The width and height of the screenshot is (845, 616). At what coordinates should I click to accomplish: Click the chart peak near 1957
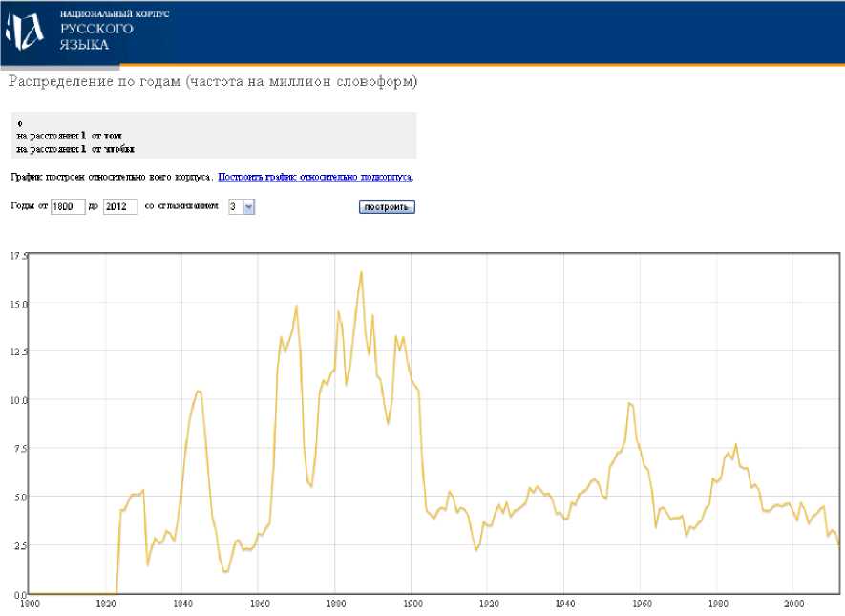click(x=629, y=403)
